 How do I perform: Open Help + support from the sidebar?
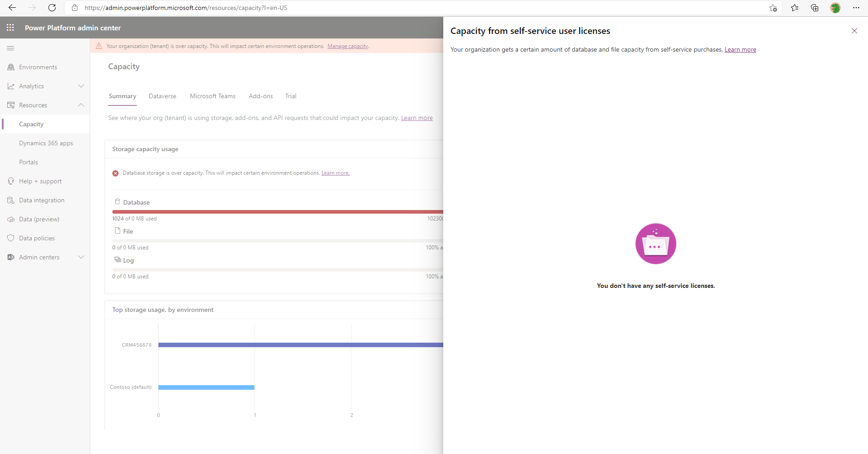(x=10, y=181)
